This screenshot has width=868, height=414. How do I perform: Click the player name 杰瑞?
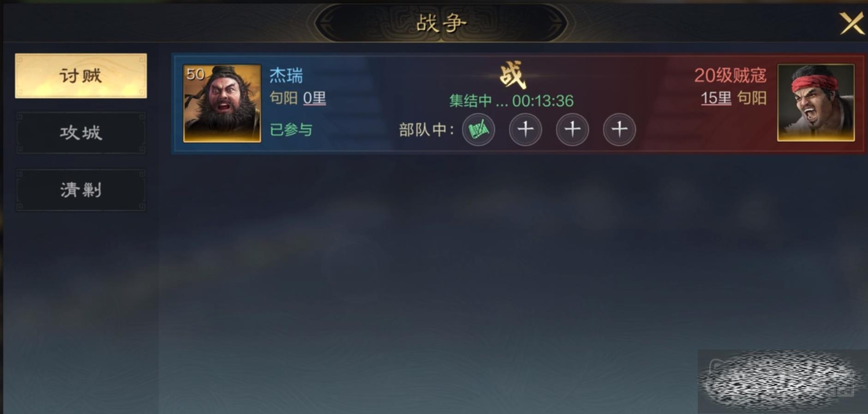point(286,75)
